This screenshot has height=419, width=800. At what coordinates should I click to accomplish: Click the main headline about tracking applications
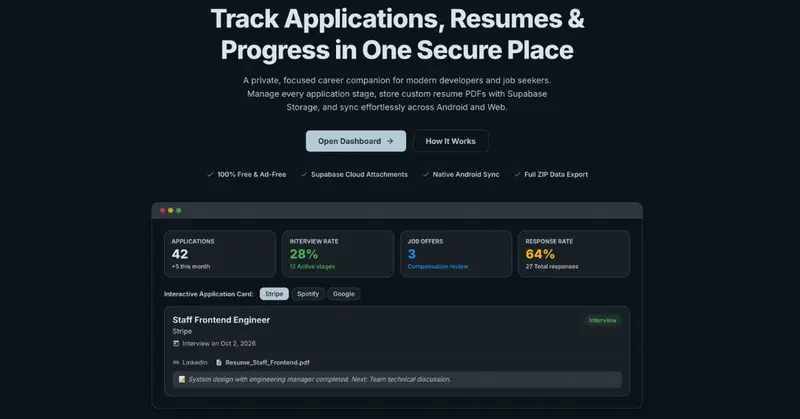(397, 35)
